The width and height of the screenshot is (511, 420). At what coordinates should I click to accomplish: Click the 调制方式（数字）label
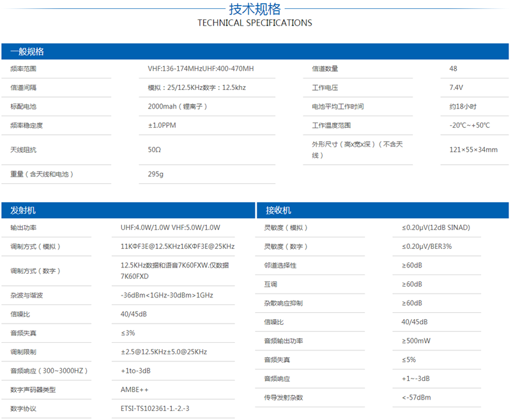[36, 271]
